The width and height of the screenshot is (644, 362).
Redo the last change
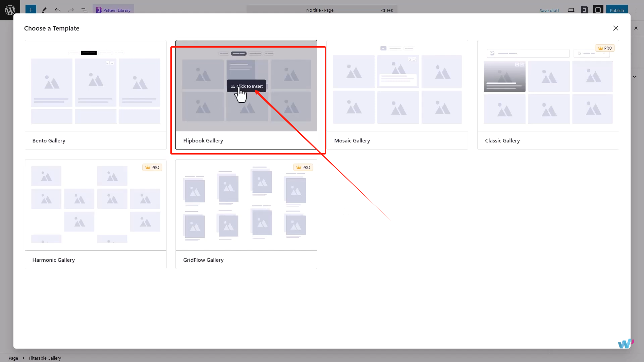[71, 10]
